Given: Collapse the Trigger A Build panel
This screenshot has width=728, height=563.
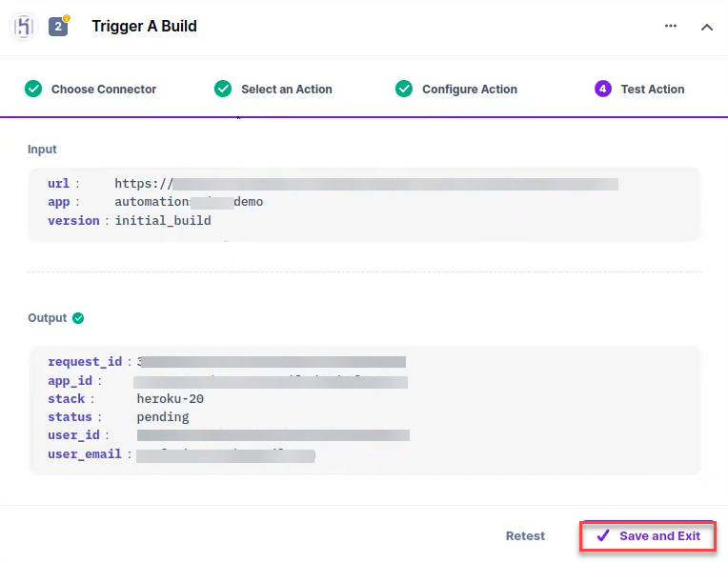Looking at the screenshot, I should (x=707, y=28).
